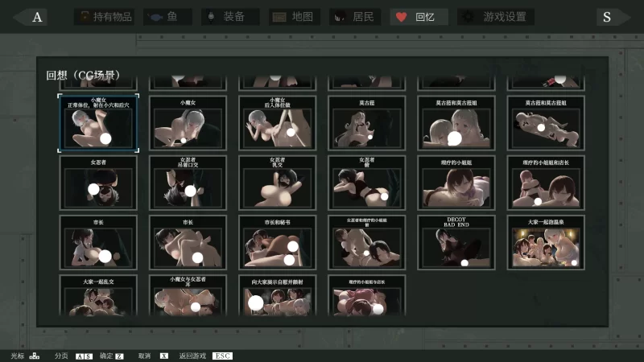Go to previous menu page with A arrow
The width and height of the screenshot is (644, 362).
[31, 17]
